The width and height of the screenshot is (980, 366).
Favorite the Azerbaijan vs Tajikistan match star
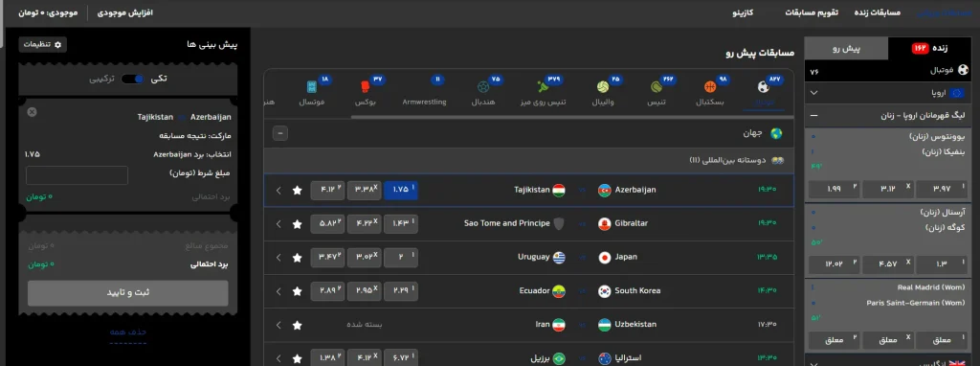tap(298, 191)
